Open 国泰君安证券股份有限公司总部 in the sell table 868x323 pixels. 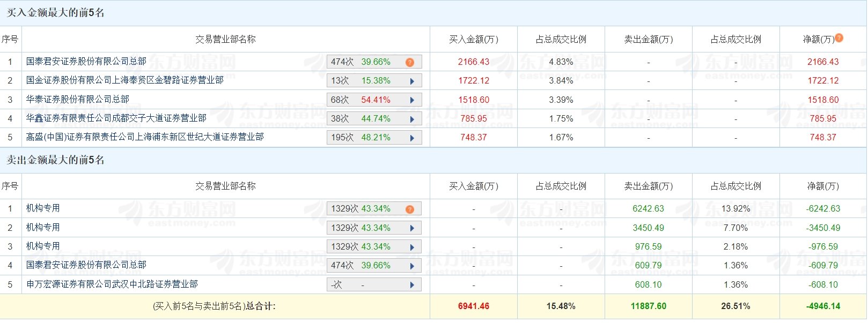pyautogui.click(x=86, y=265)
